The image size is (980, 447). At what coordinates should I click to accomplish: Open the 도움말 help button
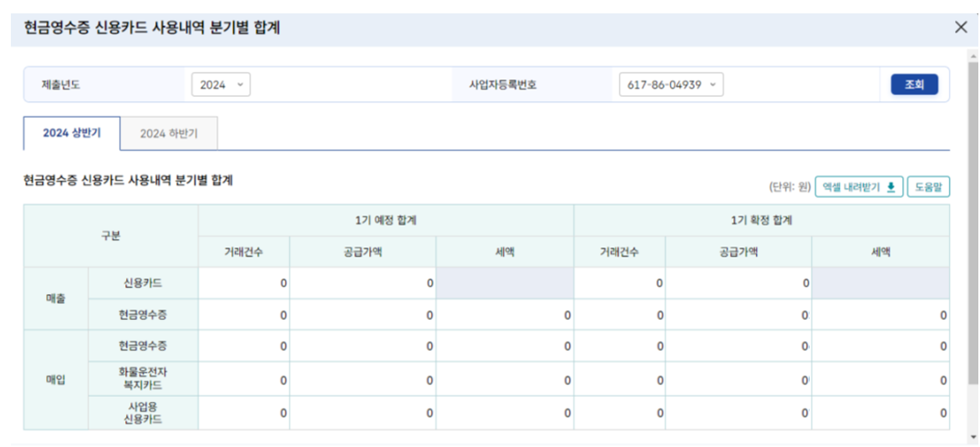[x=928, y=187]
